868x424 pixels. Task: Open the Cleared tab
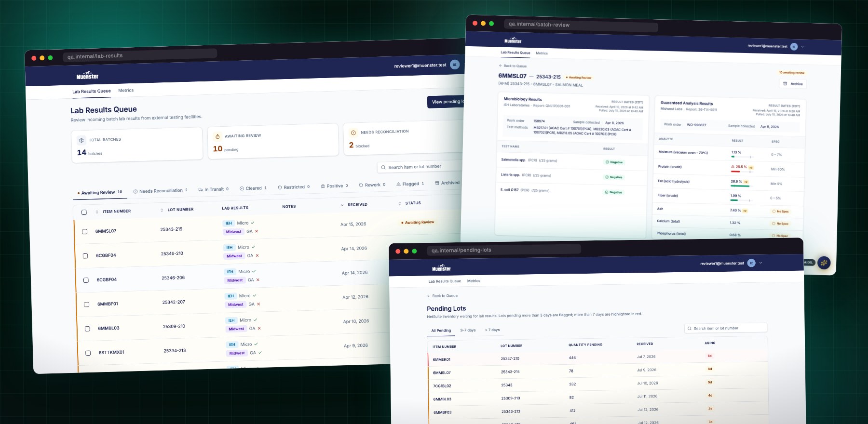(x=253, y=188)
